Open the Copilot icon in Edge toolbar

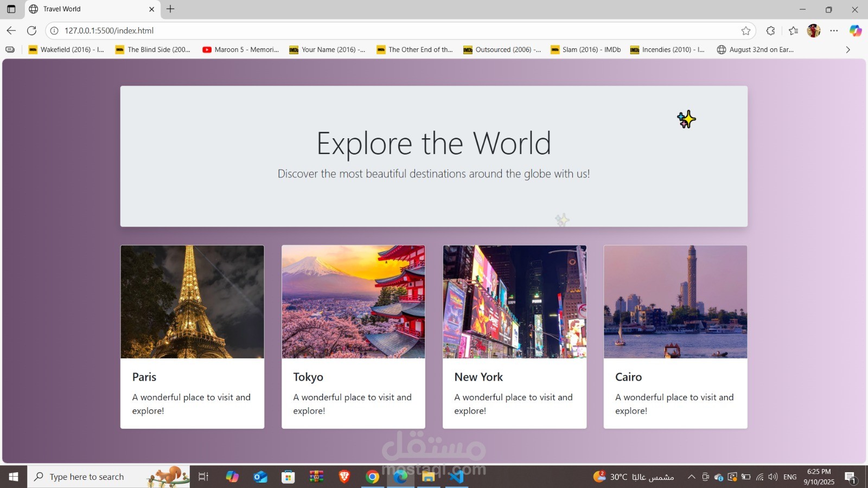click(856, 31)
